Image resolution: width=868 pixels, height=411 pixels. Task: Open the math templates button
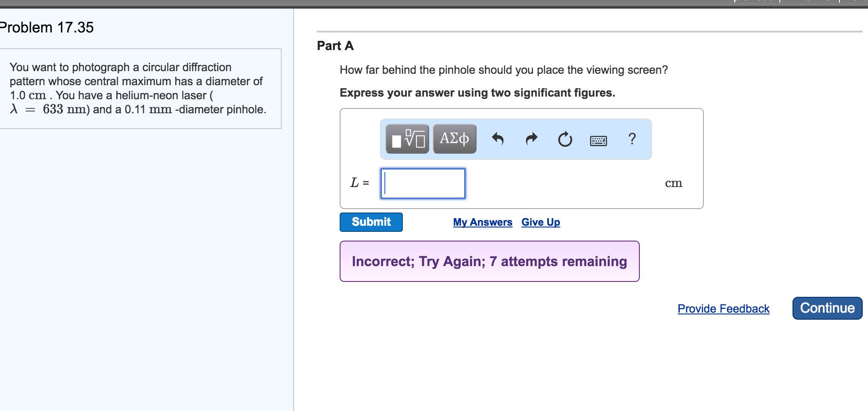tap(407, 139)
